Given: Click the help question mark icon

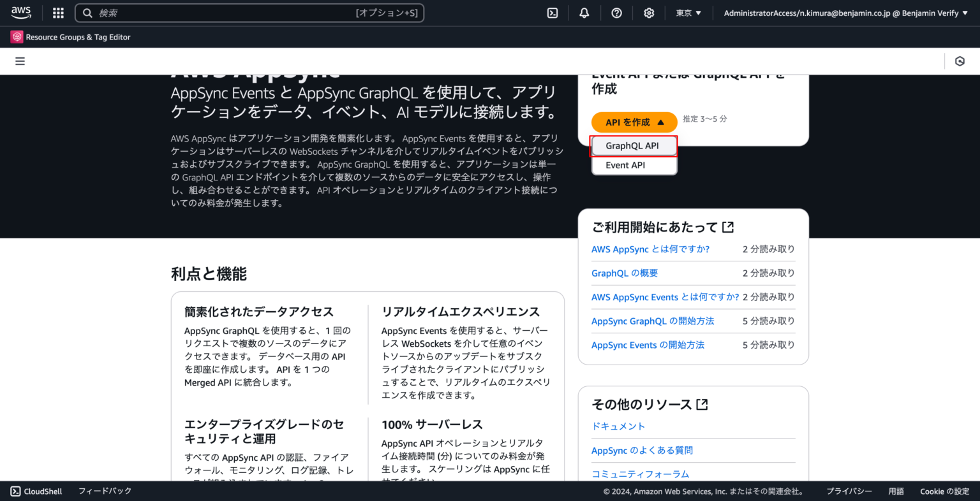Looking at the screenshot, I should point(616,12).
